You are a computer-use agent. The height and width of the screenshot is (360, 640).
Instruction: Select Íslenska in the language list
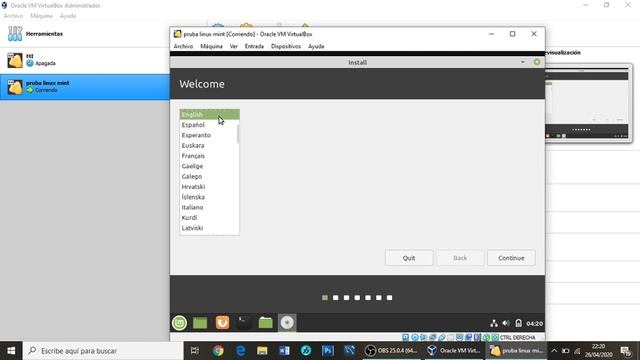pyautogui.click(x=208, y=197)
